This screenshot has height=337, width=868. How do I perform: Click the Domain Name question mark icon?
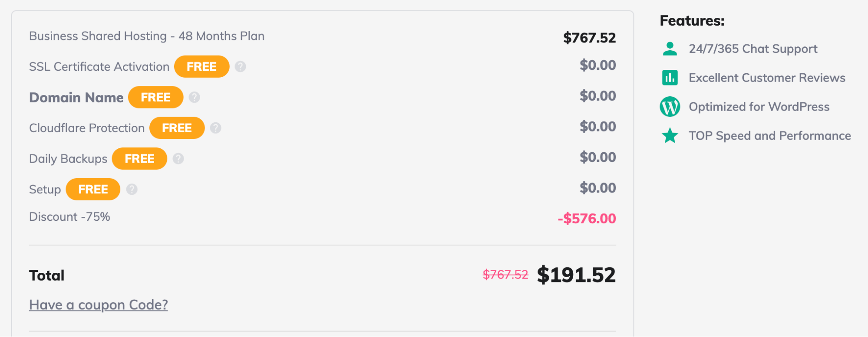click(195, 97)
